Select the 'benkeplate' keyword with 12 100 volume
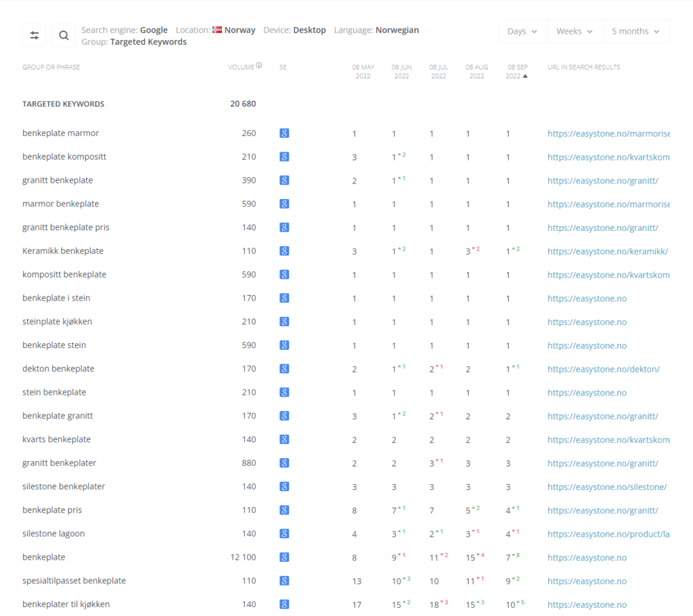The image size is (693, 616). 44,557
